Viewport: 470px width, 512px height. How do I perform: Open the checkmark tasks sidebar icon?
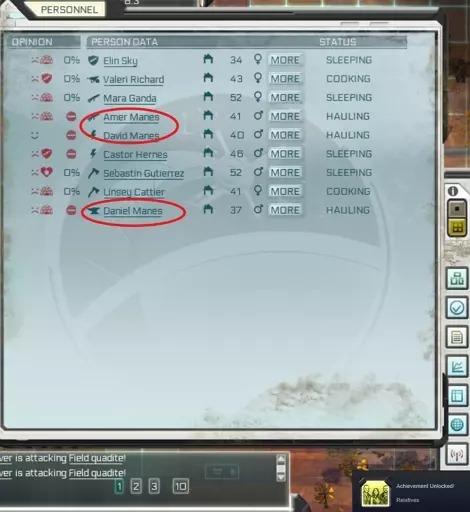tap(457, 308)
